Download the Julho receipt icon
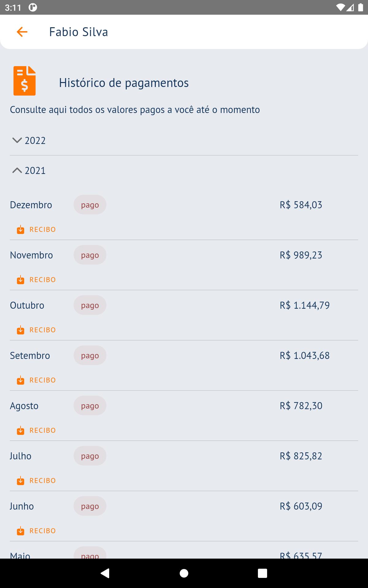Screen dimensions: 368x588 coord(21,481)
